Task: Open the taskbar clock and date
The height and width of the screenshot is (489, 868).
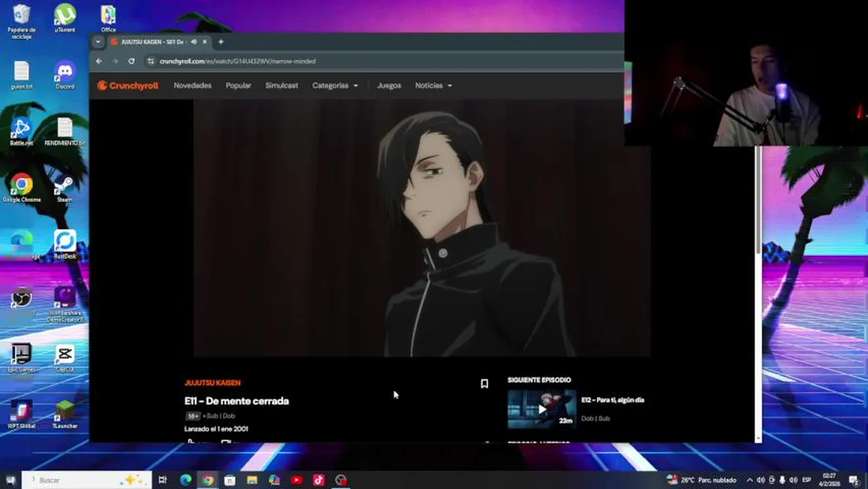Action: [829, 480]
